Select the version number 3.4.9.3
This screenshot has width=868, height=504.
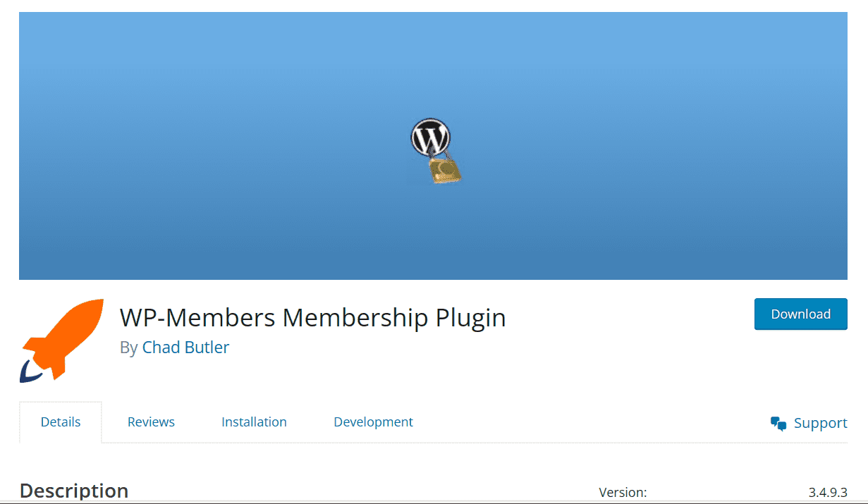828,492
